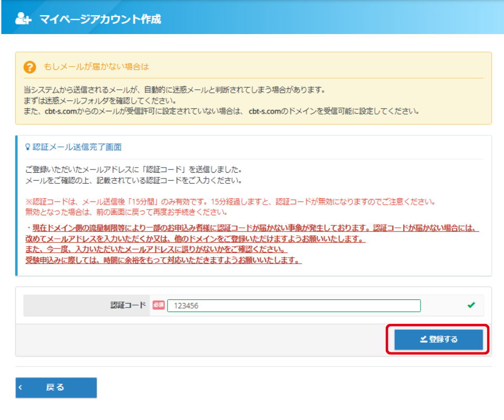Click the line starting 当システムから送信されるメール

click(x=174, y=90)
